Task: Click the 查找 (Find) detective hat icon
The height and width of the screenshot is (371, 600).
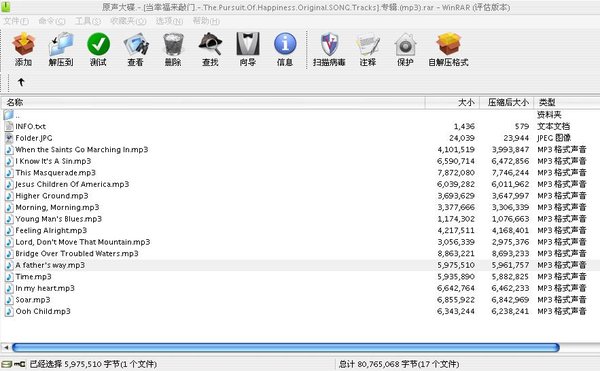Action: pyautogui.click(x=210, y=45)
